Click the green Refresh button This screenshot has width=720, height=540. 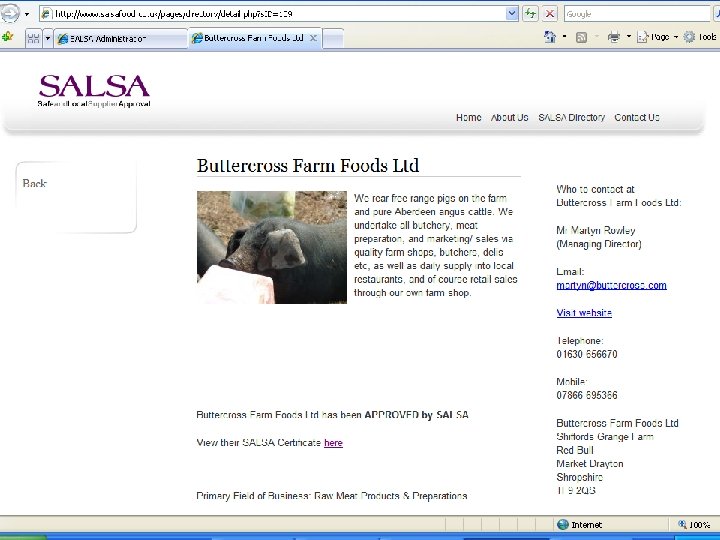point(530,14)
